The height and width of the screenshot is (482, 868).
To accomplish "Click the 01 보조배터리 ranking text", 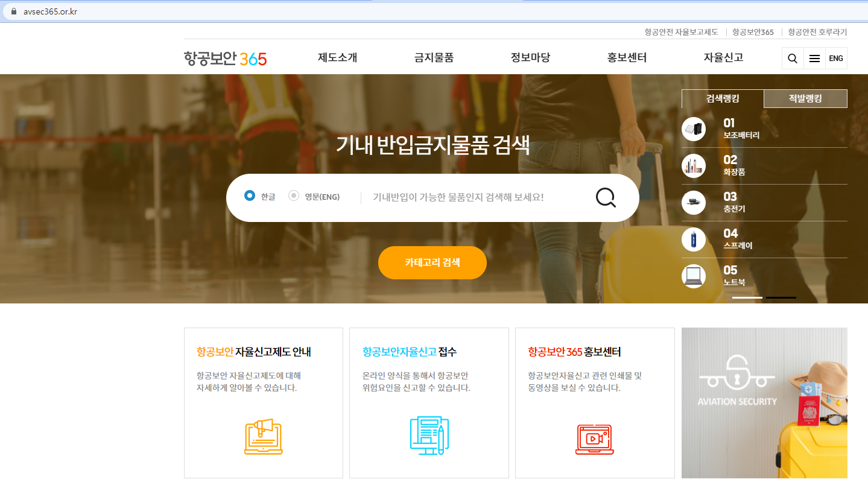I will pos(741,129).
